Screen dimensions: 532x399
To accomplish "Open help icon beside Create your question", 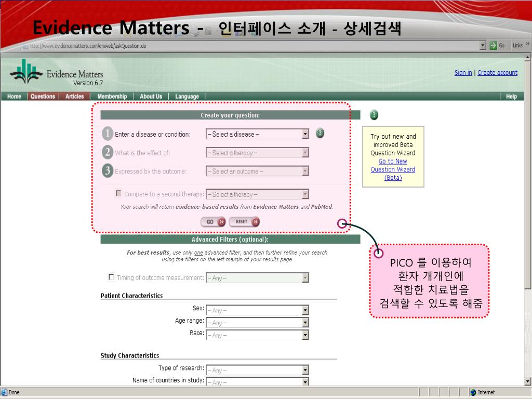I will [374, 115].
